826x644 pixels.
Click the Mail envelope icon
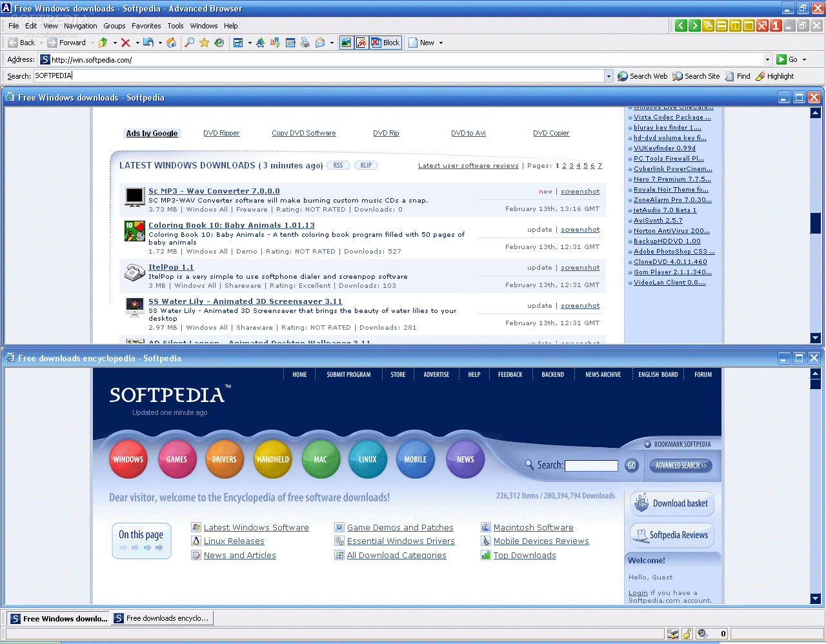click(x=320, y=43)
